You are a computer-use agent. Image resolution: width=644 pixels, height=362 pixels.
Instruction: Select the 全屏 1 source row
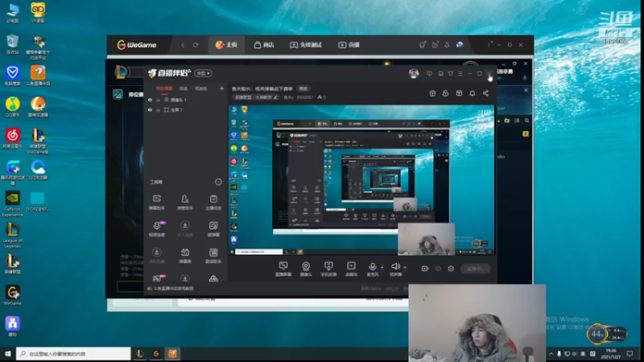(186, 110)
